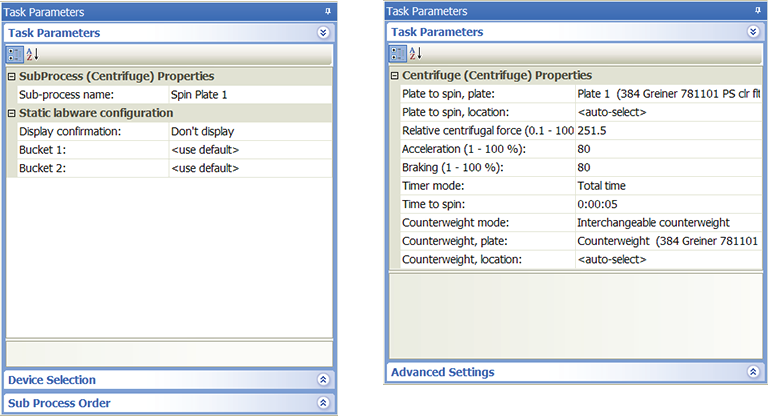Screen dimensions: 768x416
Task: Expand the Device Selection section
Action: coord(323,380)
